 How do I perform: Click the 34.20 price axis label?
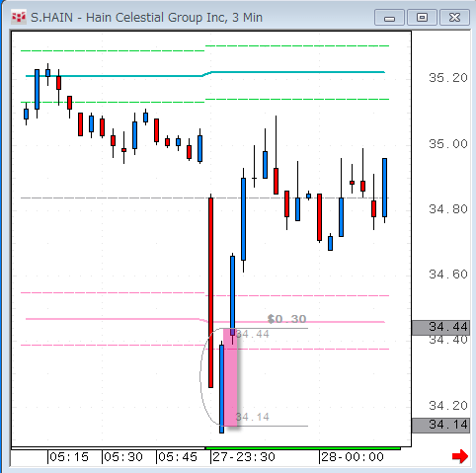(448, 406)
